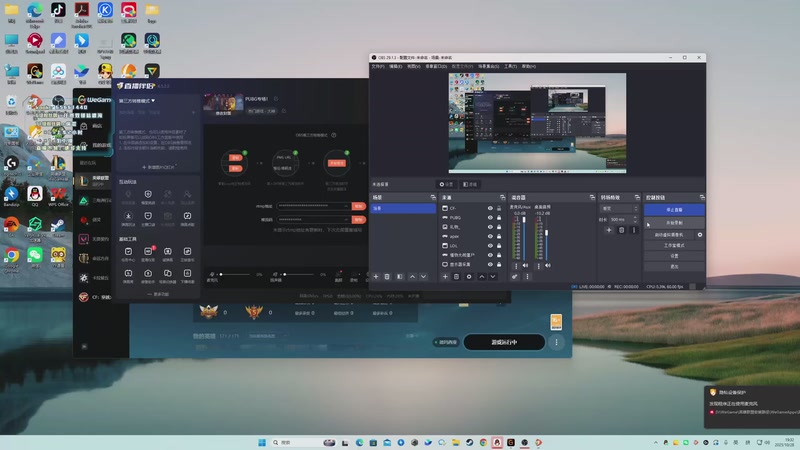Hide the LOL source with eye icon
Screen dimensions: 800x450
point(490,245)
